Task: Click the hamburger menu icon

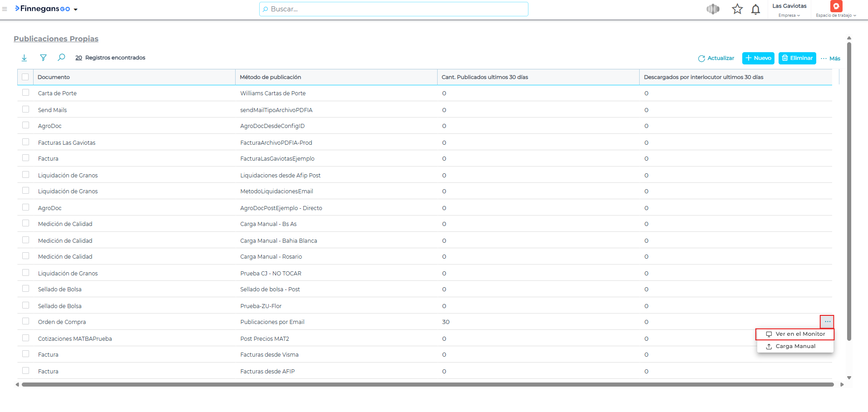Action: 5,9
